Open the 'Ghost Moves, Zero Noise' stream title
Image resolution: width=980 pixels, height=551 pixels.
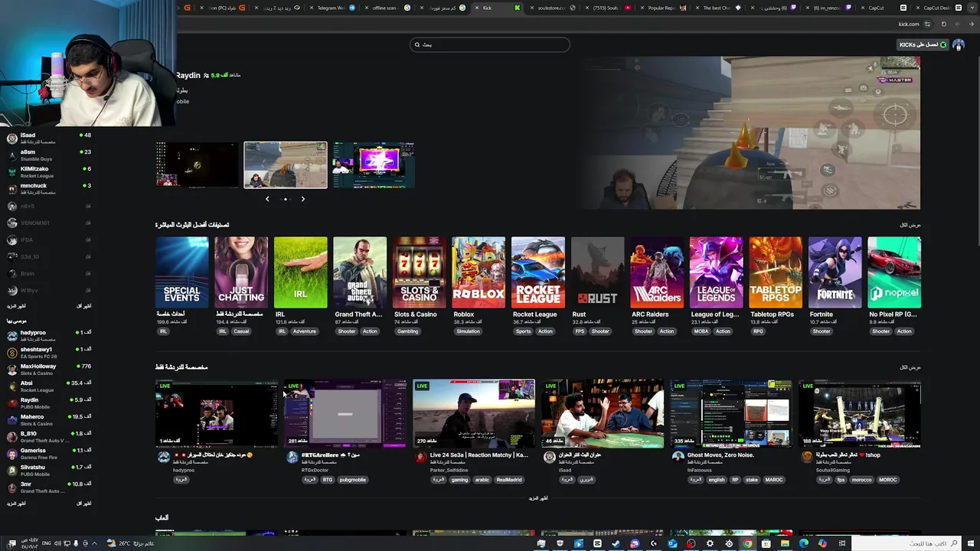720,455
